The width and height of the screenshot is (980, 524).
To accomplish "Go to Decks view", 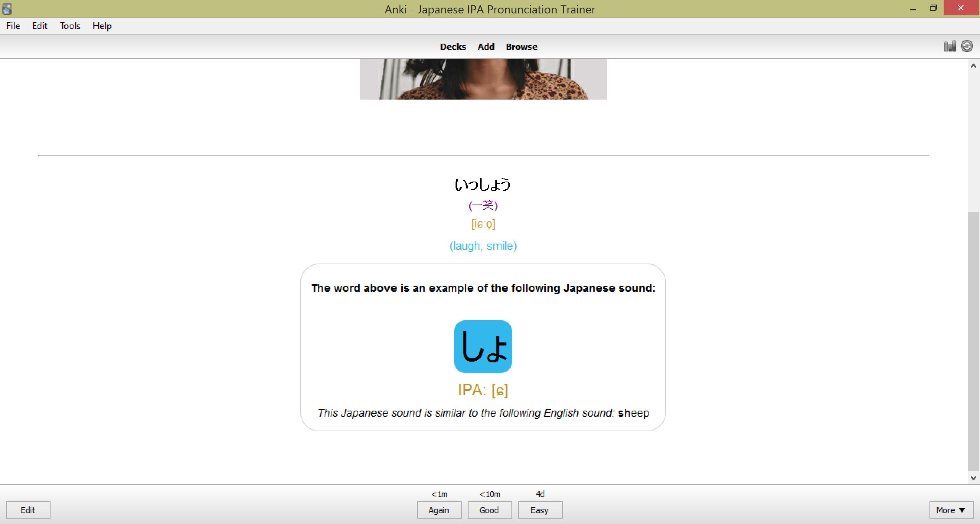I will [x=453, y=47].
